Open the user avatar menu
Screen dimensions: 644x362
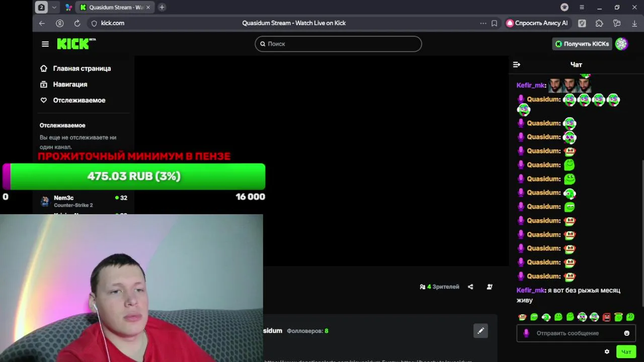pos(621,44)
